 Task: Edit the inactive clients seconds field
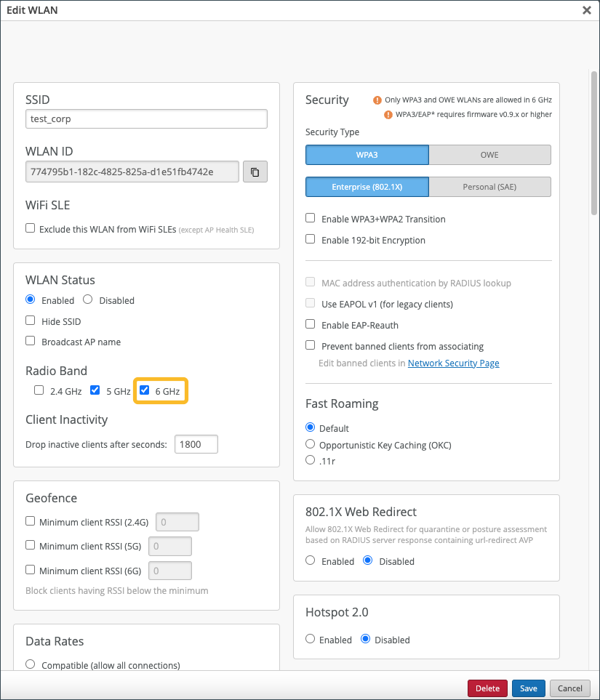click(196, 444)
